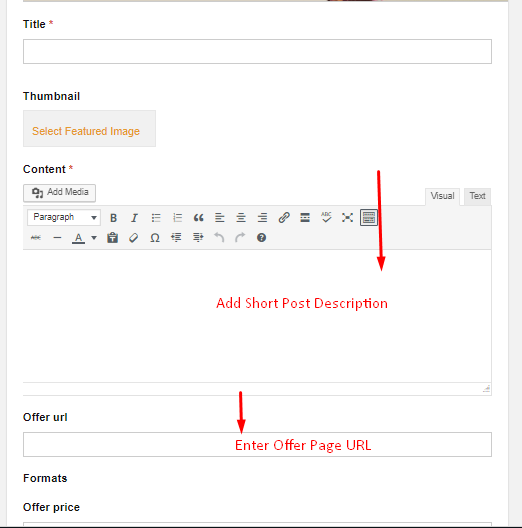Open the special character Omega picker
The width and height of the screenshot is (522, 528).
click(x=155, y=238)
